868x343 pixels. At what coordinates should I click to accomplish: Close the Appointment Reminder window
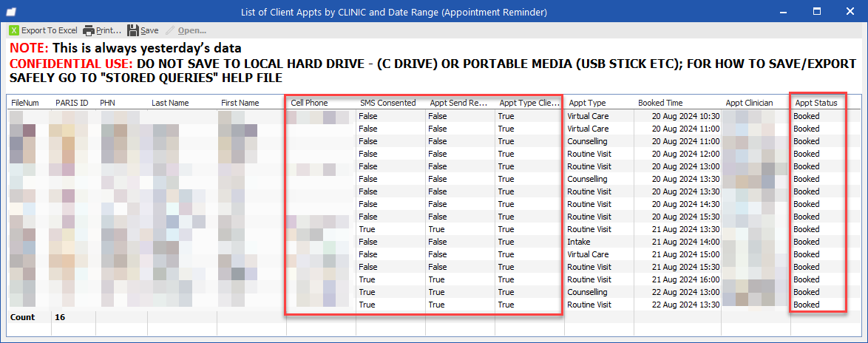pos(850,11)
